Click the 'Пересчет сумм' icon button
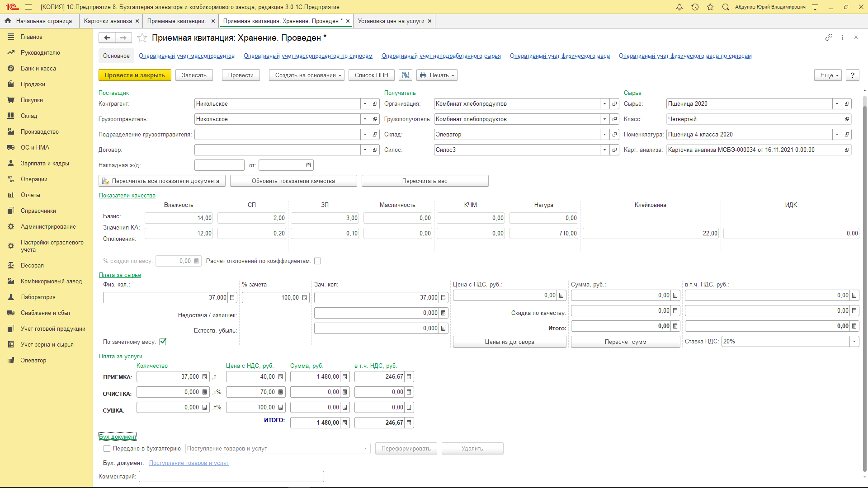The height and width of the screenshot is (488, 868). [625, 342]
